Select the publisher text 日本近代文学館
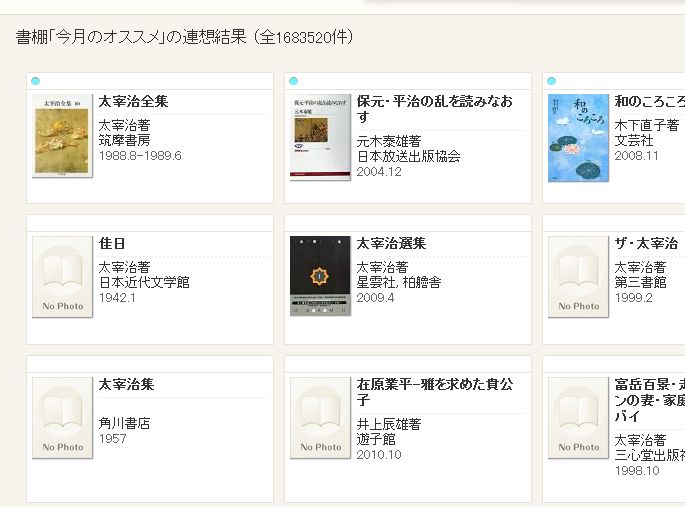Screen dimensions: 685x507 (x=144, y=282)
